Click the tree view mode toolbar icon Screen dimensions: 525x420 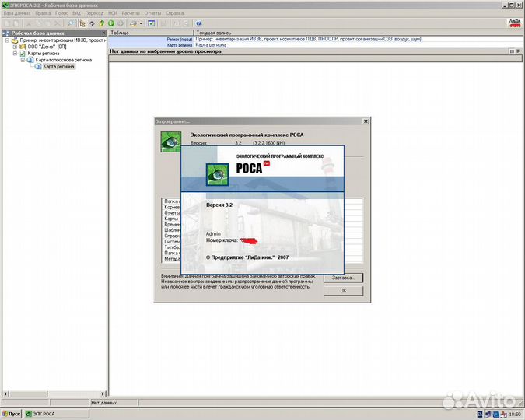point(82,23)
